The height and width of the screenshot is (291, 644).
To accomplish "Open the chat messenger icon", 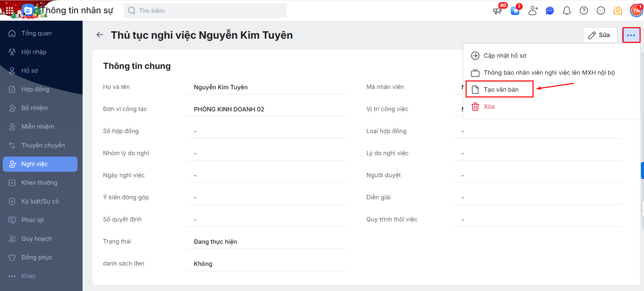I will 550,11.
